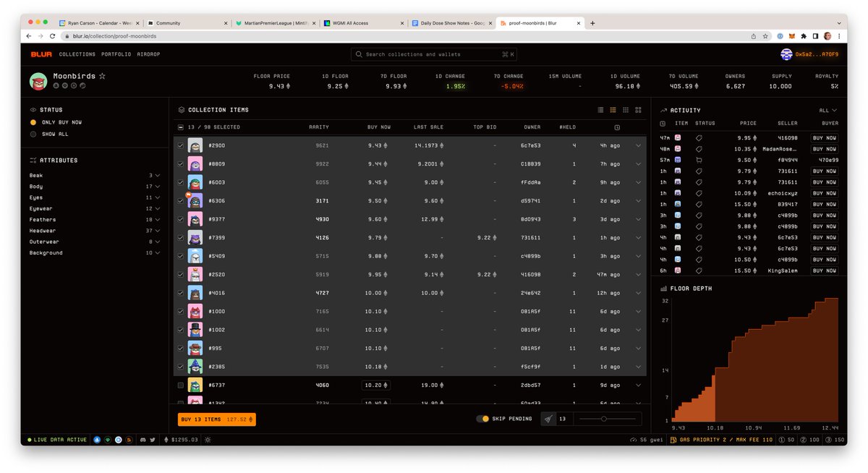The height and width of the screenshot is (473, 868).
Task: Switch to large grid view icon
Action: pyautogui.click(x=638, y=110)
